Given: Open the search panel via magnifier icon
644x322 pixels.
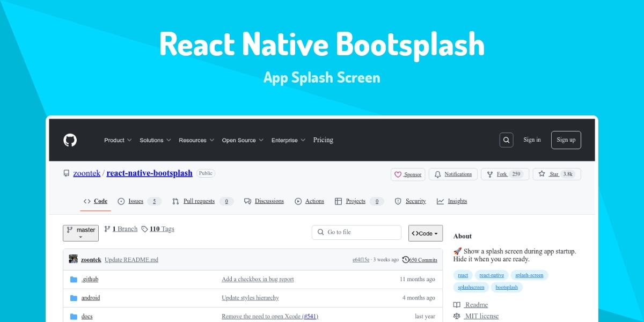Looking at the screenshot, I should (x=506, y=140).
